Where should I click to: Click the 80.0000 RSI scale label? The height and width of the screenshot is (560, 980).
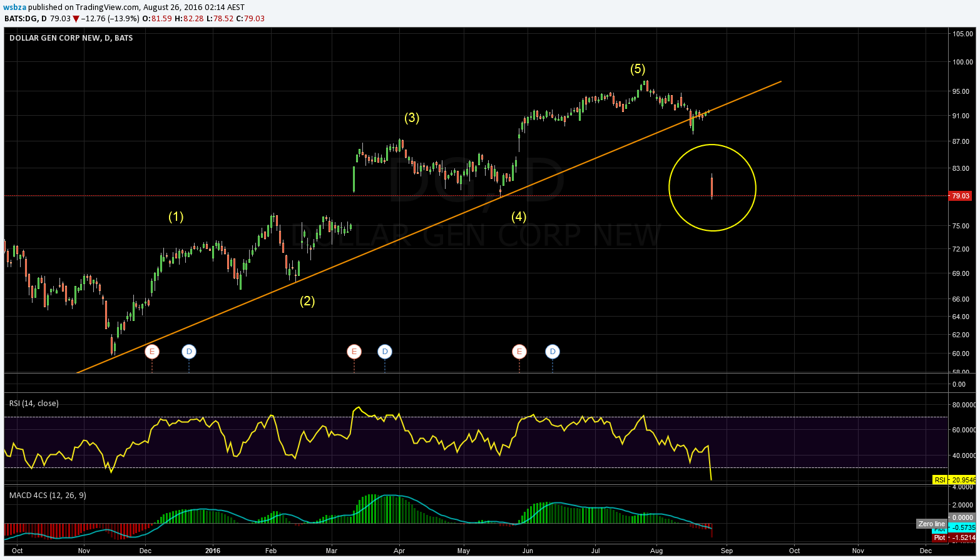tap(964, 405)
